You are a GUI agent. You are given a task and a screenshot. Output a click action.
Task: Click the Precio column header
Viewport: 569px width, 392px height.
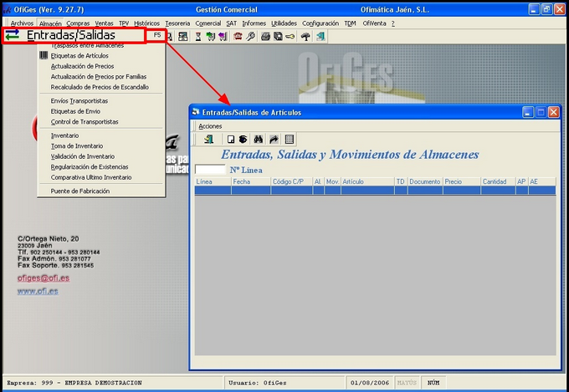(462, 181)
